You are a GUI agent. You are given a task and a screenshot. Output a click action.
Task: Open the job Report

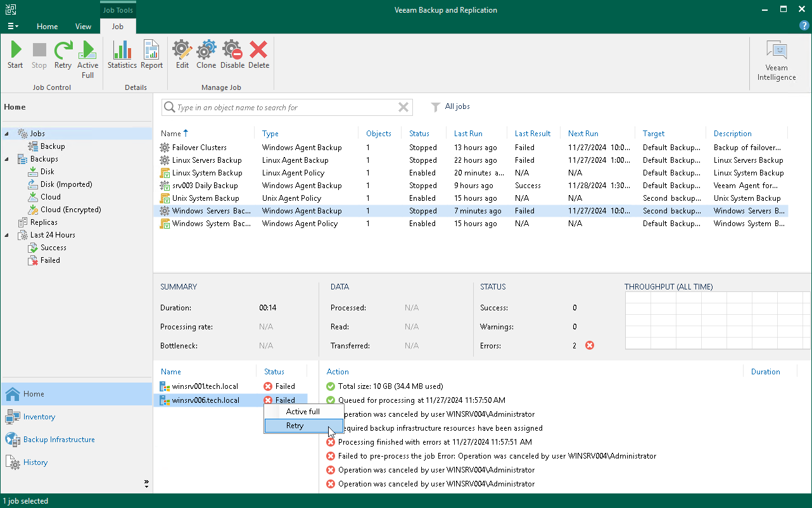coord(152,55)
